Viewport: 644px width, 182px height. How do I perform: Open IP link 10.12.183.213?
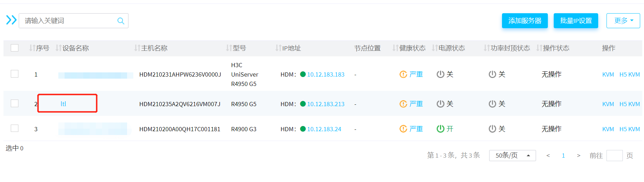(326, 104)
